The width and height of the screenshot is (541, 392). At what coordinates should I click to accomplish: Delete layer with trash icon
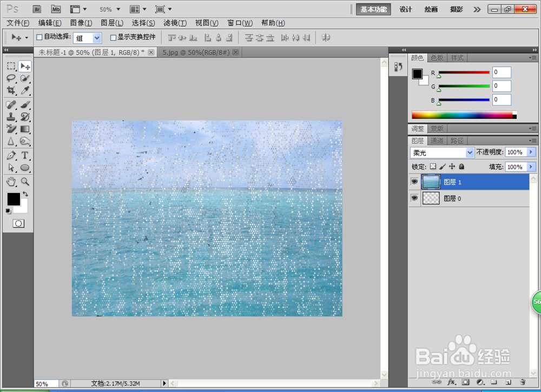523,382
